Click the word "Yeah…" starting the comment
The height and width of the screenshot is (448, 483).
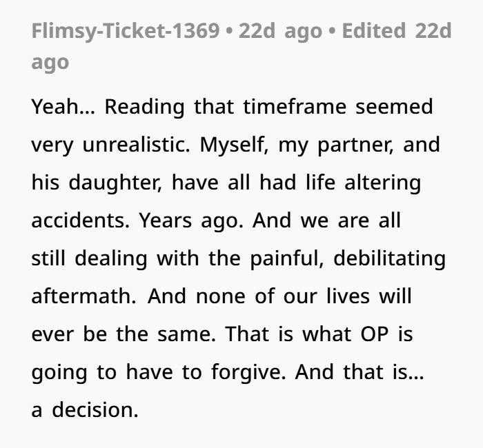63,107
